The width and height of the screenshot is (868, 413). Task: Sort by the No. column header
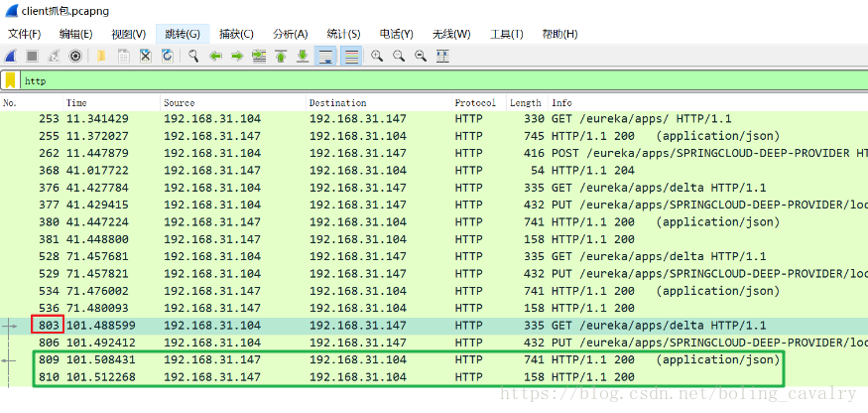click(x=32, y=102)
